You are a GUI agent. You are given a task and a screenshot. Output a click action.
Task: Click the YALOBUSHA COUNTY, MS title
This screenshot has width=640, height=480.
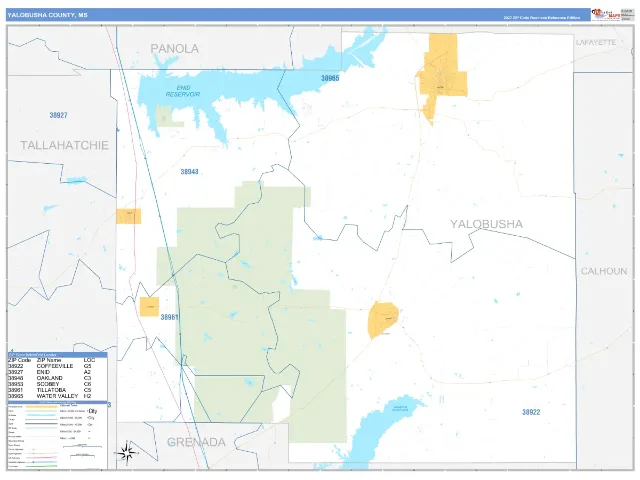pos(47,15)
